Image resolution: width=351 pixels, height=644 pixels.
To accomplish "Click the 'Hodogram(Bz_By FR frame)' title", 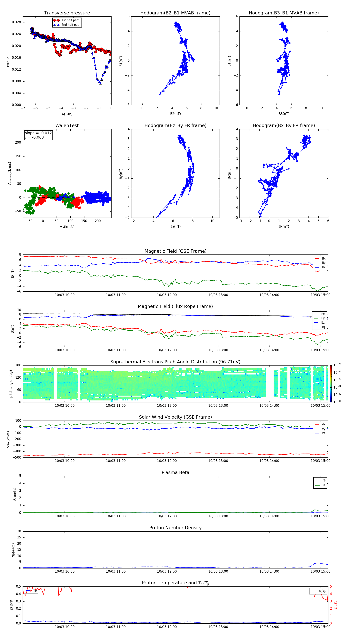I will pyautogui.click(x=175, y=125).
